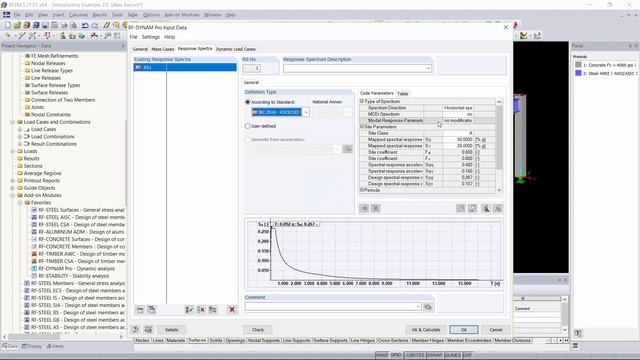Click the Details button
The height and width of the screenshot is (360, 640).
pyautogui.click(x=171, y=329)
